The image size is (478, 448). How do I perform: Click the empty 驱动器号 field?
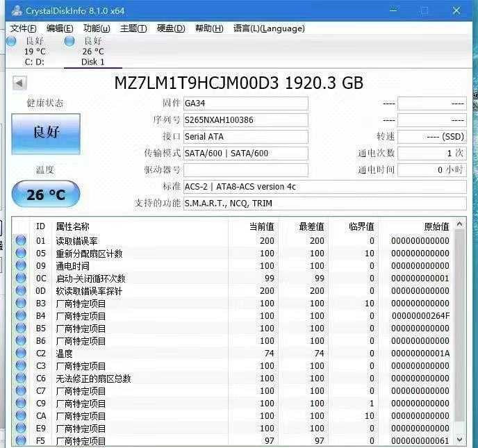coord(246,170)
